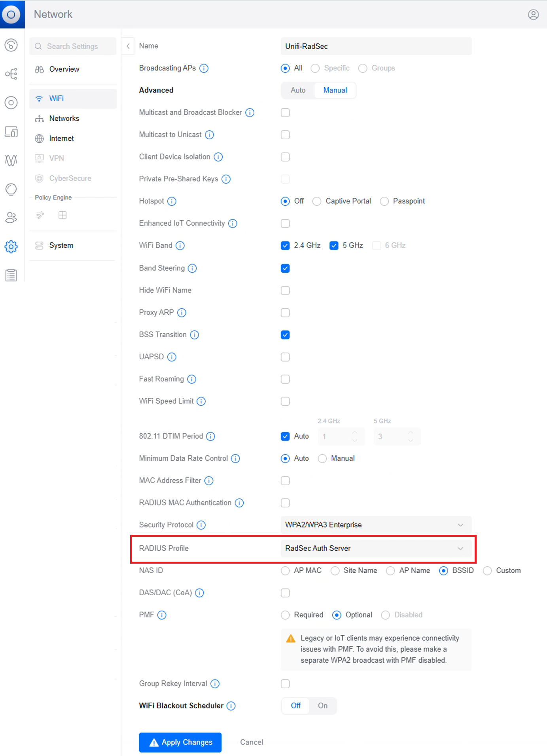The image size is (547, 756).
Task: Select the Captive Portal hotspot option
Action: pos(317,201)
